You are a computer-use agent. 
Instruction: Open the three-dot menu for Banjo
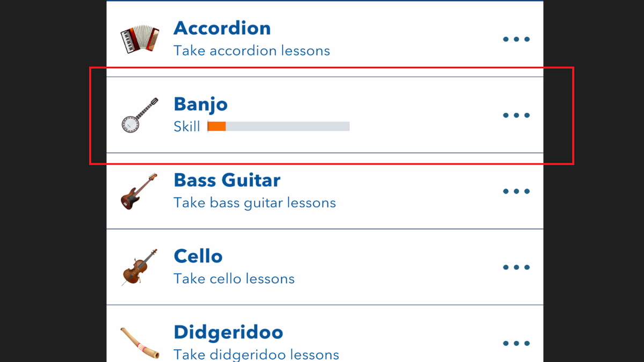click(x=516, y=115)
